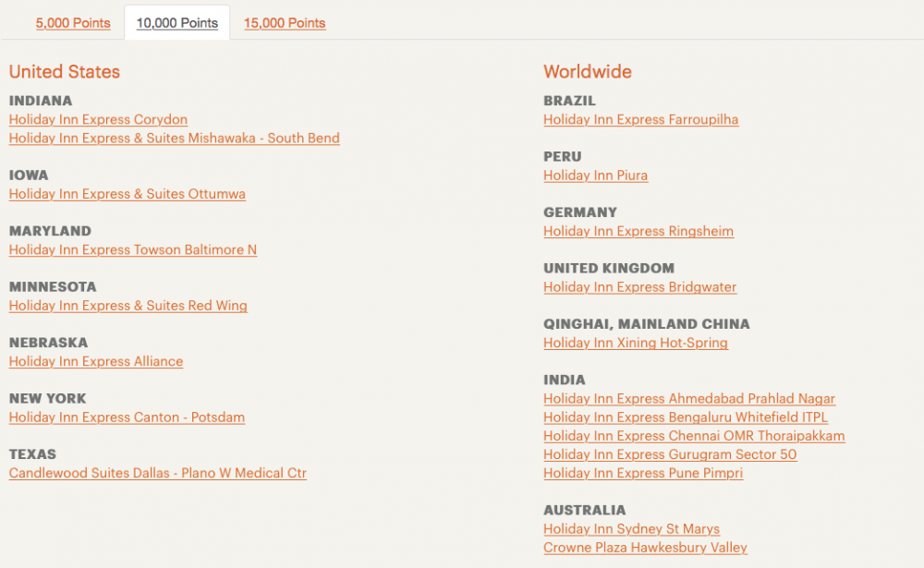
Task: Select the 10,000 Points tab
Action: point(176,23)
